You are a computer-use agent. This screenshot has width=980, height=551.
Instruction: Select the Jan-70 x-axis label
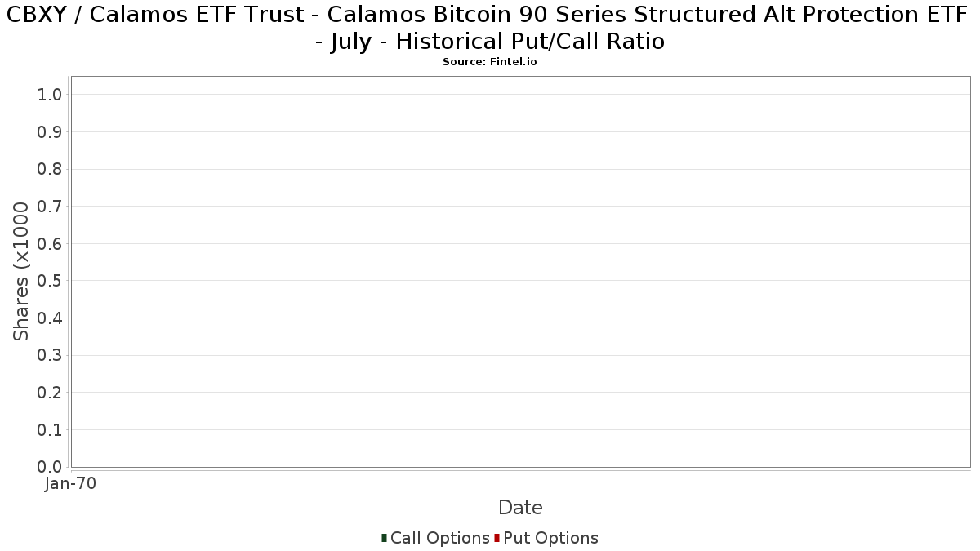pyautogui.click(x=71, y=484)
